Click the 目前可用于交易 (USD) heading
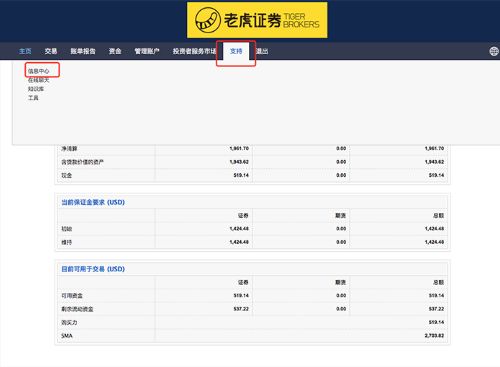The image size is (500, 367). 93,269
